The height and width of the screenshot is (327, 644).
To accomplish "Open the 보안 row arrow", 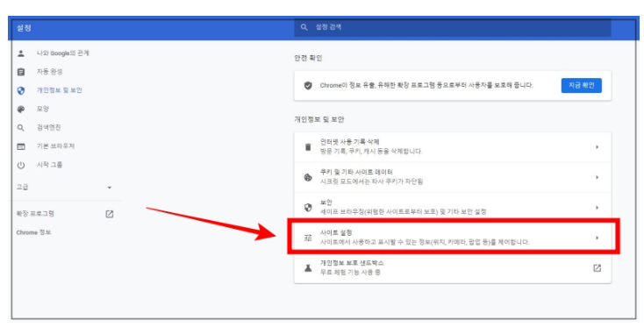I will coord(597,208).
